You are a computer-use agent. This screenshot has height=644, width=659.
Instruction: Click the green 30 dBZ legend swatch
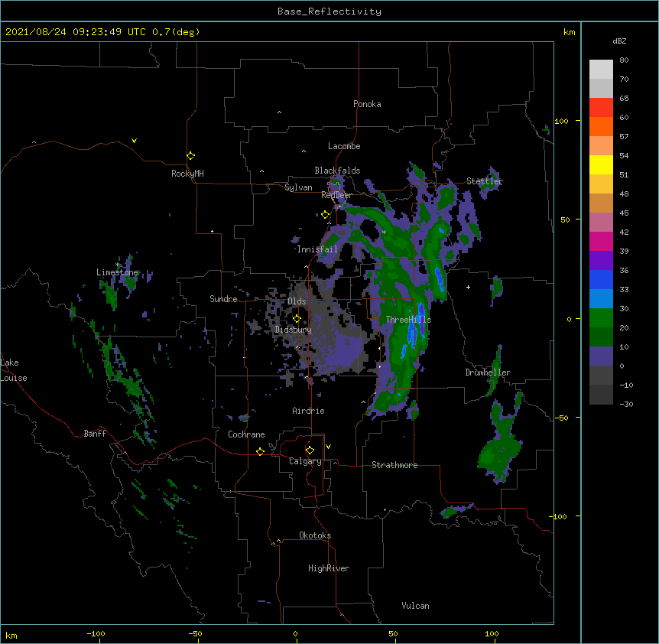click(601, 318)
